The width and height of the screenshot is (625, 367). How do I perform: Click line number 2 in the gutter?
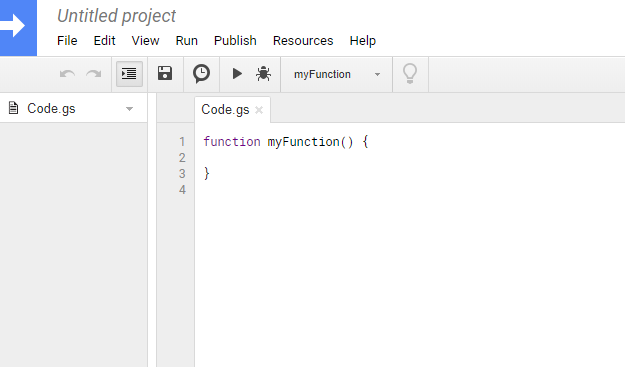point(182,158)
